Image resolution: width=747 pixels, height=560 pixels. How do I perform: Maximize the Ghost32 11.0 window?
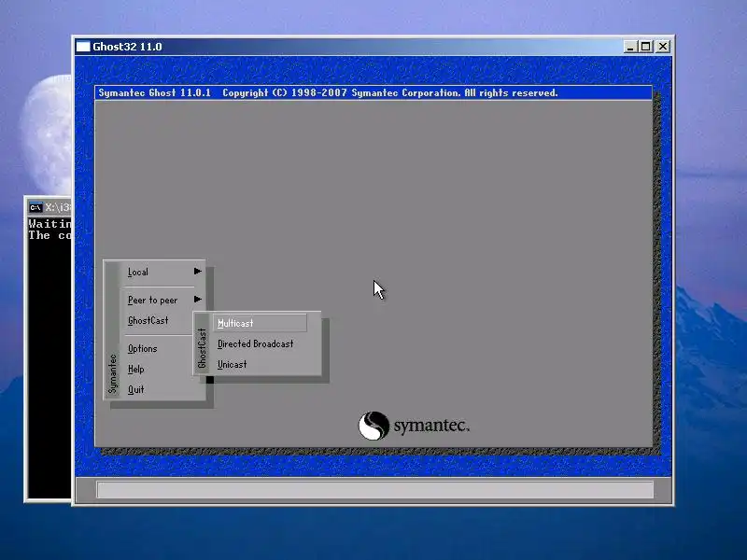tap(646, 47)
